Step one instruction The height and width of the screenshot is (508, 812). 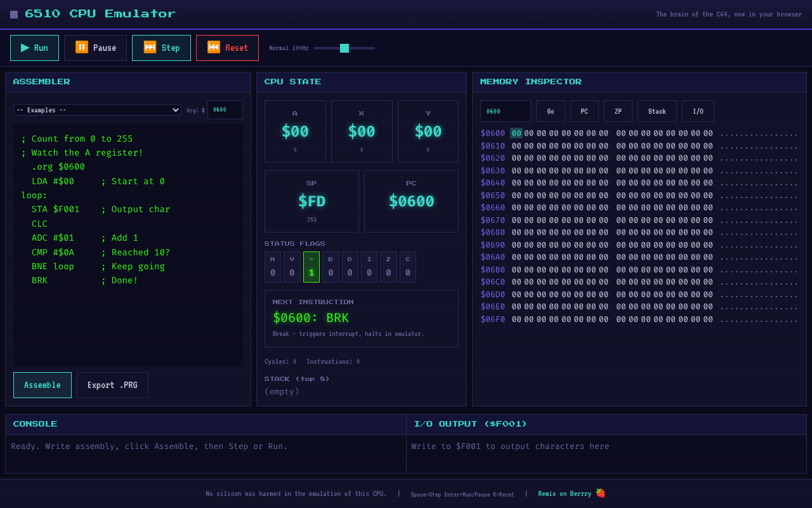coord(161,48)
